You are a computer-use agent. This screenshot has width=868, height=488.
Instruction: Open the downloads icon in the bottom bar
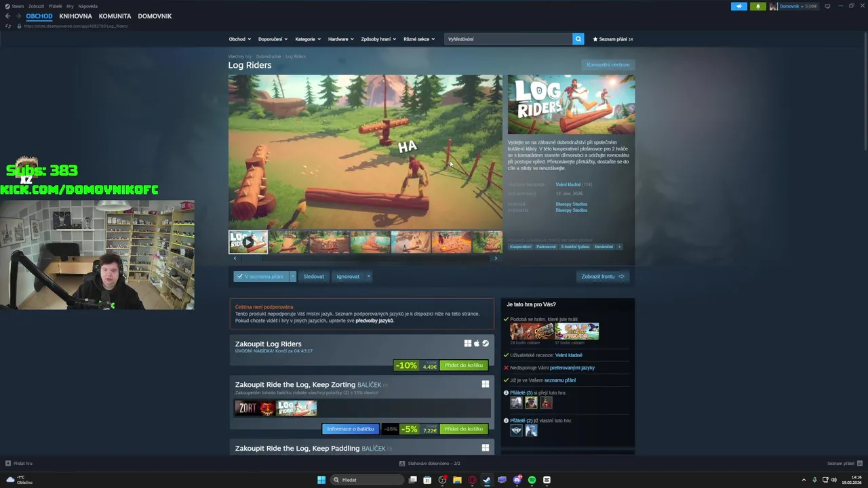point(402,464)
